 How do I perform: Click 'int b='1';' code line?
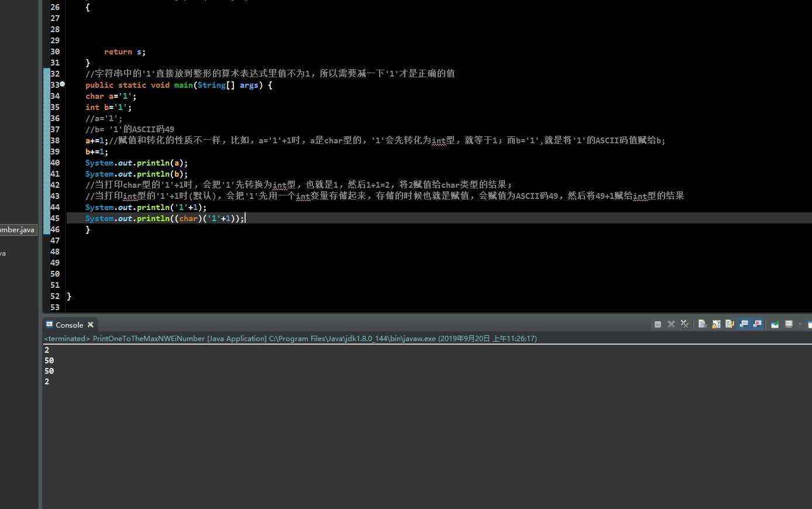[108, 107]
